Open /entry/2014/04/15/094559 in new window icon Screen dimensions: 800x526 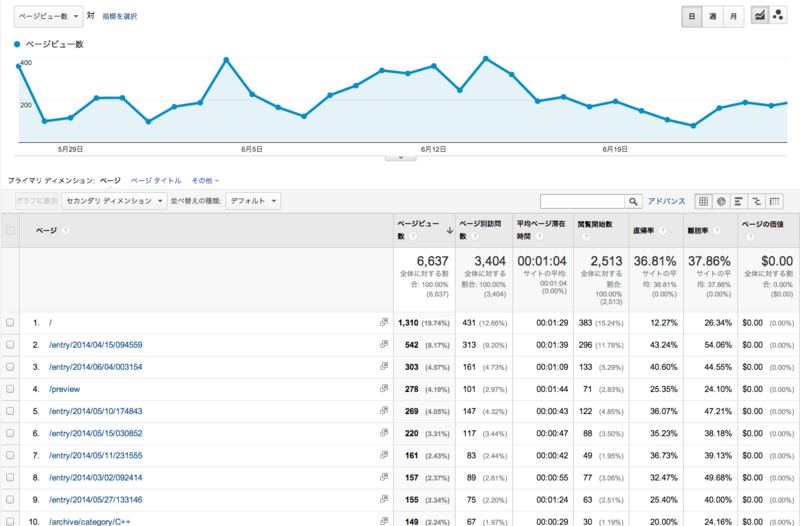[384, 344]
